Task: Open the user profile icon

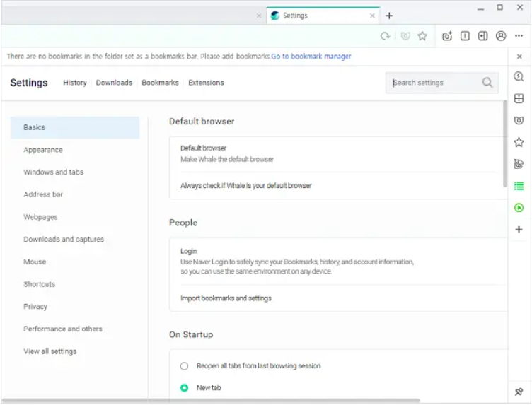Action: coord(501,36)
